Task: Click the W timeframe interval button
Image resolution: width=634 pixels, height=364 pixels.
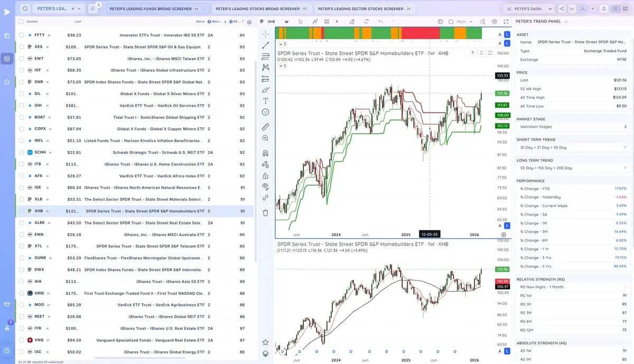Action: 286,22
